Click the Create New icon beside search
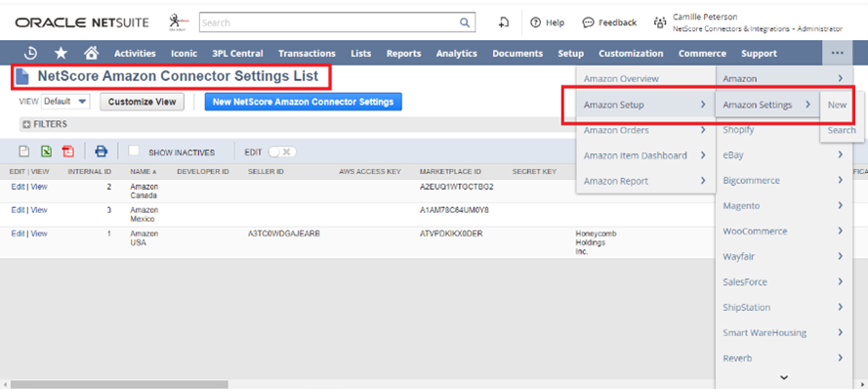 pyautogui.click(x=504, y=22)
